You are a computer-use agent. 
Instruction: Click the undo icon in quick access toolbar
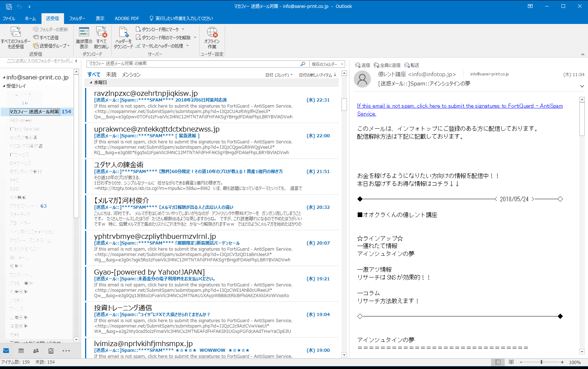[19, 6]
